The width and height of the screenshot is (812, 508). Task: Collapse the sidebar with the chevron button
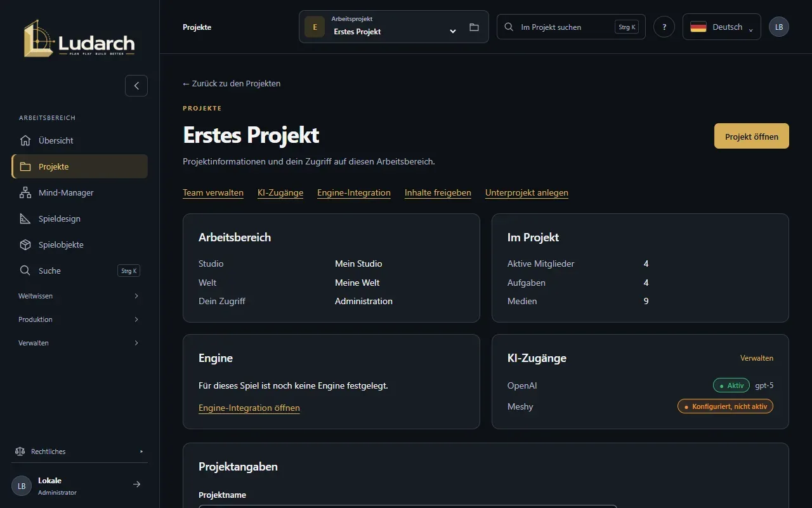pyautogui.click(x=136, y=86)
